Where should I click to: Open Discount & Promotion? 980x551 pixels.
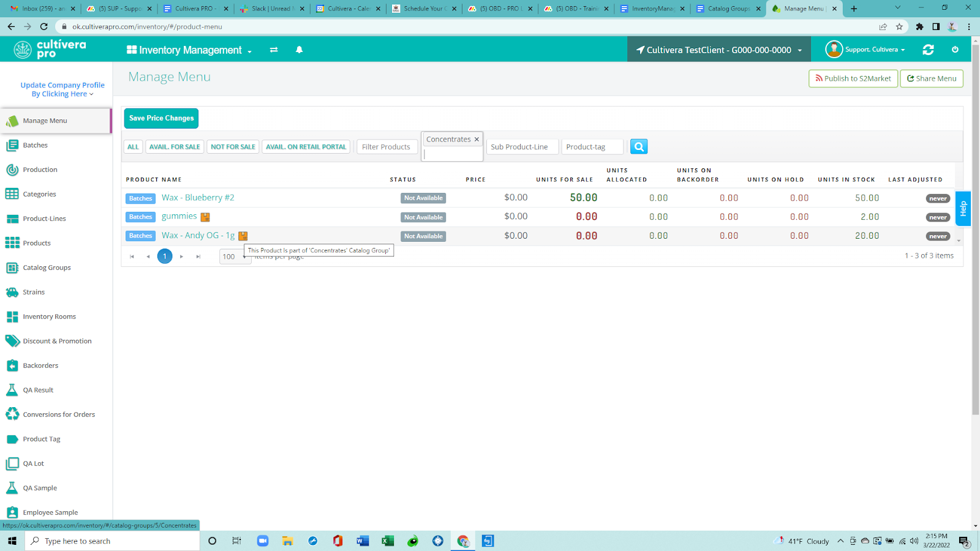pyautogui.click(x=57, y=341)
